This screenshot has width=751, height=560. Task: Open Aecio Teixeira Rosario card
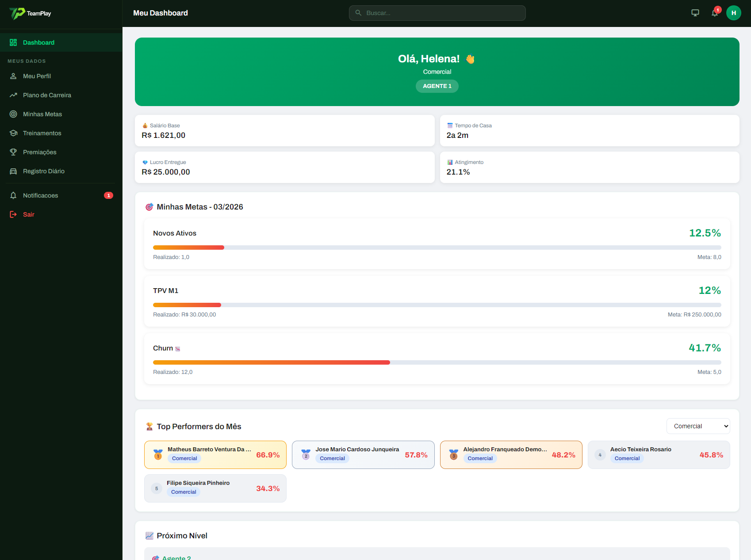click(659, 455)
